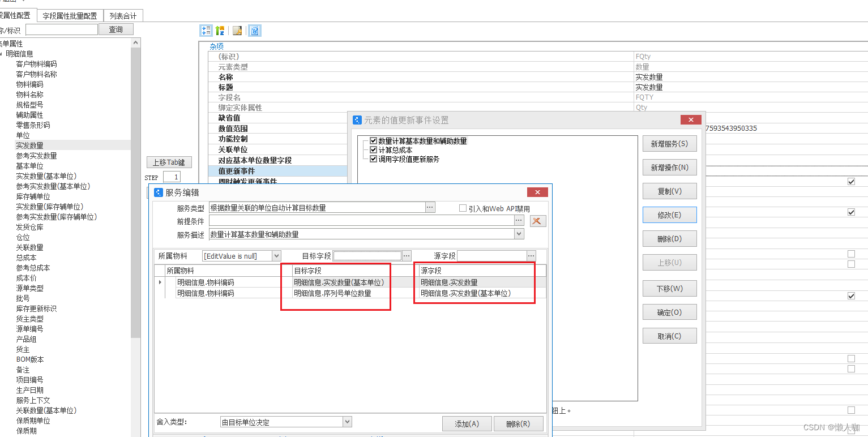
Task: Switch to the 字段属性批量配置 tab
Action: click(70, 16)
